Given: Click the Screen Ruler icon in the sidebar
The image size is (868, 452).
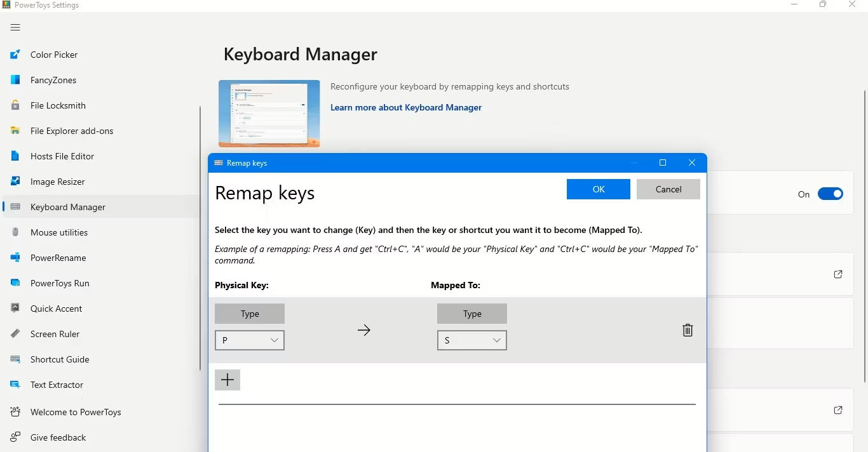Looking at the screenshot, I should pos(15,334).
